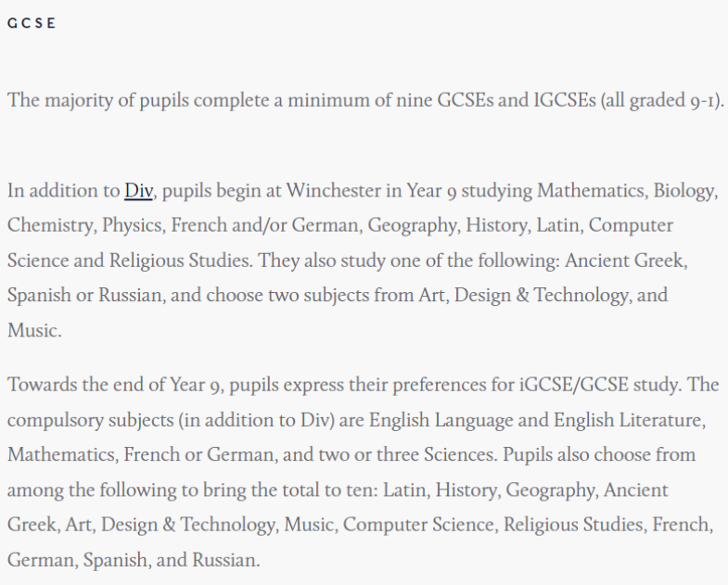The height and width of the screenshot is (585, 728).
Task: Click 'Towards the end of Year 9'
Action: coord(116,385)
